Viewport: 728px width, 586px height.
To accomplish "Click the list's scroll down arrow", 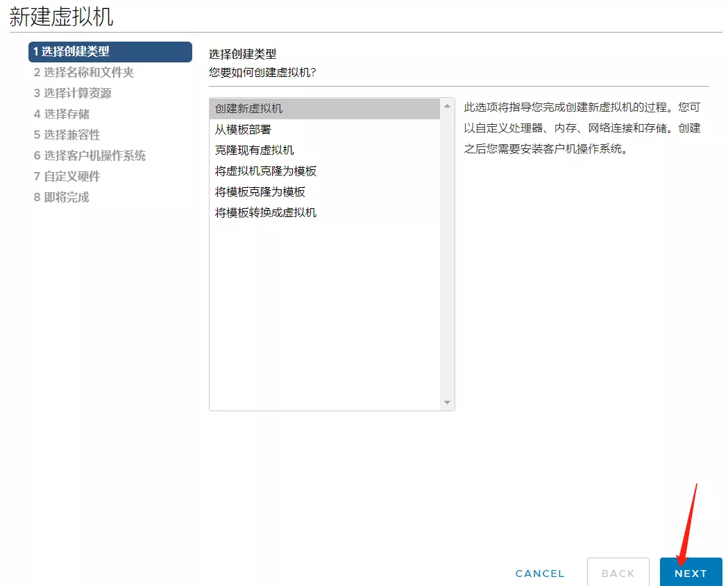I will coord(447,402).
